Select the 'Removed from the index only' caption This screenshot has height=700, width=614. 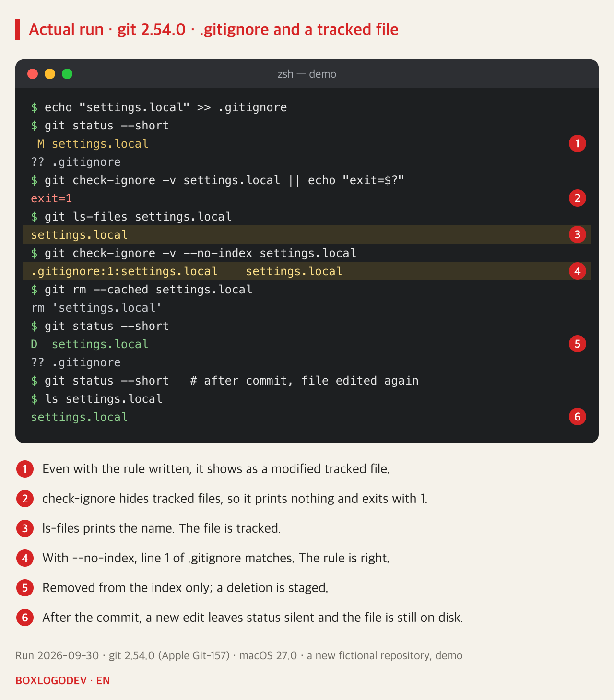pos(185,588)
